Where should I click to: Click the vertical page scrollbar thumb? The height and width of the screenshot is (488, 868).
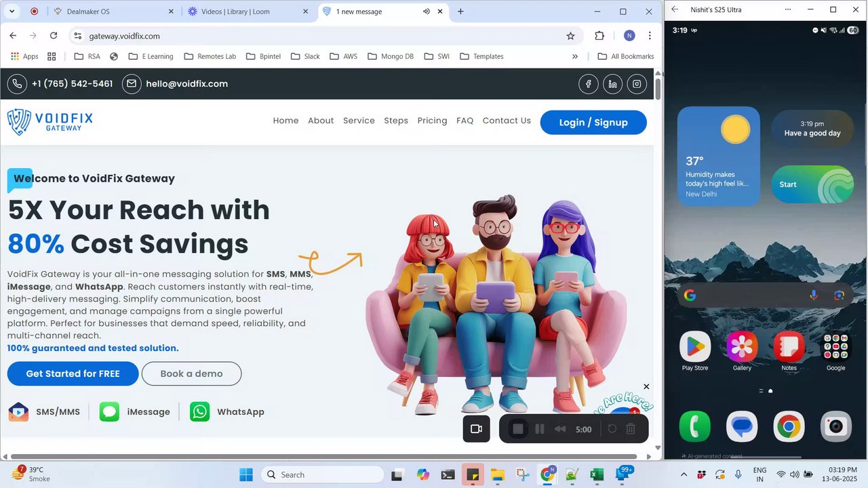coord(658,88)
